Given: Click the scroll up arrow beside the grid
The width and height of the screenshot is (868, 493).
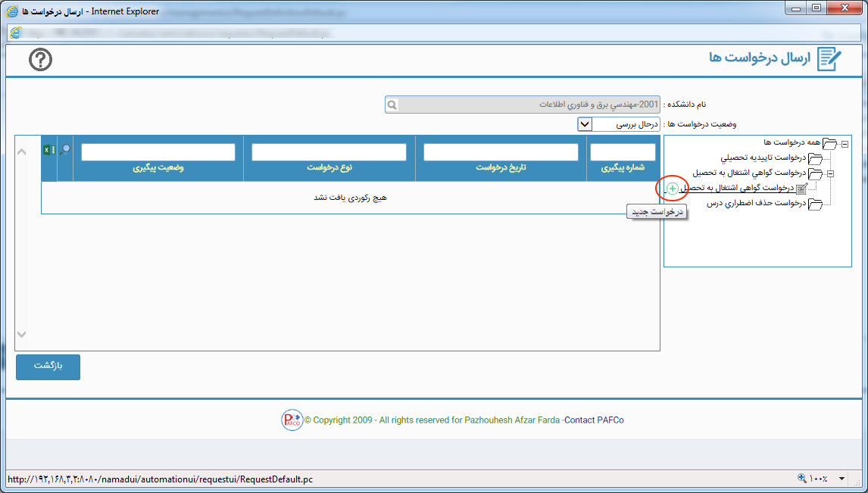Looking at the screenshot, I should coord(21,152).
